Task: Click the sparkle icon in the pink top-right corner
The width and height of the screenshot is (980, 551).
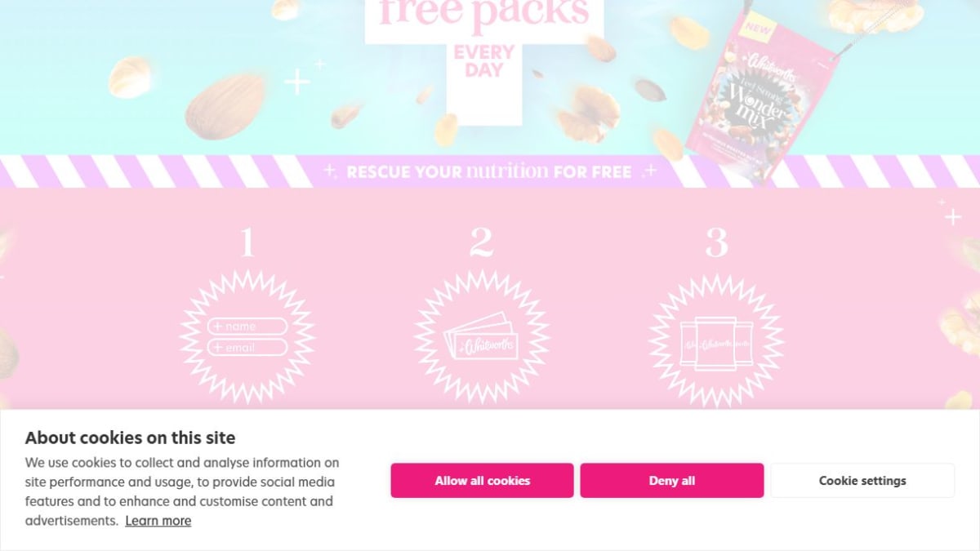Action: 952,216
